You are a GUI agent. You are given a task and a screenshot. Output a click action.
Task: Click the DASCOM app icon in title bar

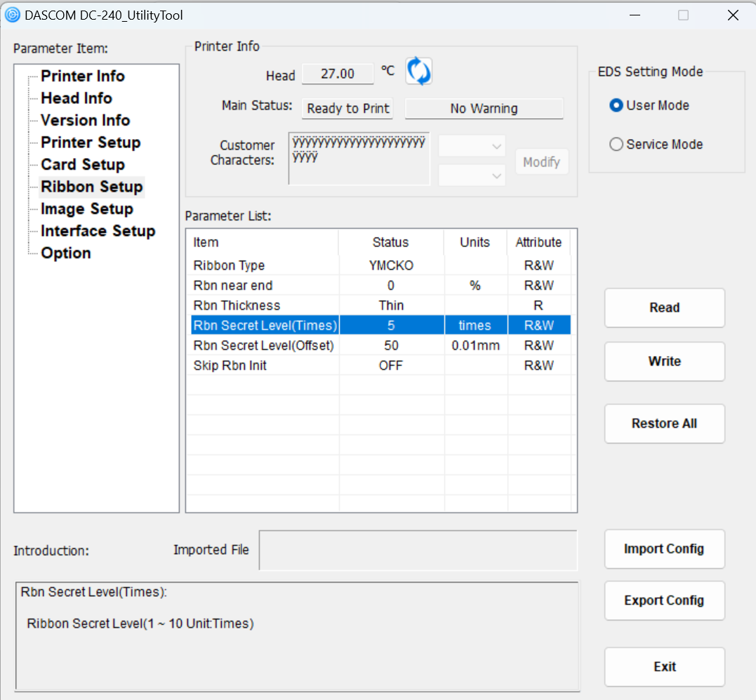click(13, 15)
